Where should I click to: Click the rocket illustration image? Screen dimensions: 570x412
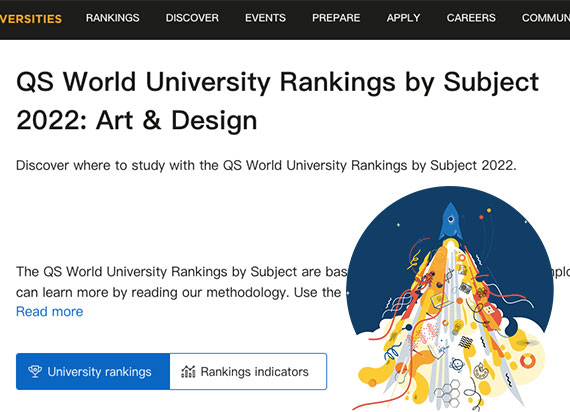[450, 299]
